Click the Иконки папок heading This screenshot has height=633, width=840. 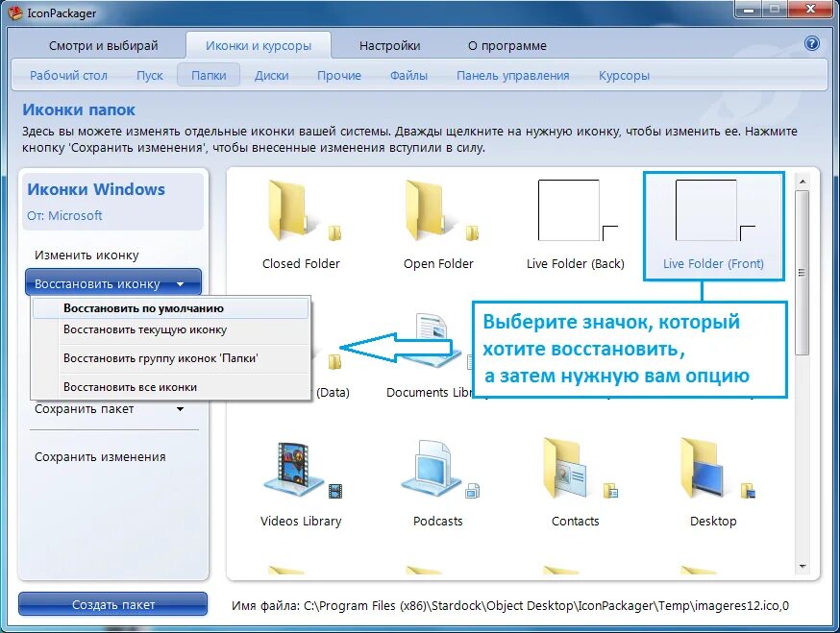(79, 110)
